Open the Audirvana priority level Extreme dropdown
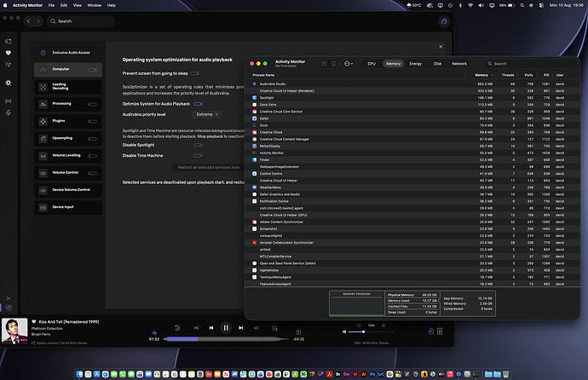Image resolution: width=588 pixels, height=380 pixels. 207,114
